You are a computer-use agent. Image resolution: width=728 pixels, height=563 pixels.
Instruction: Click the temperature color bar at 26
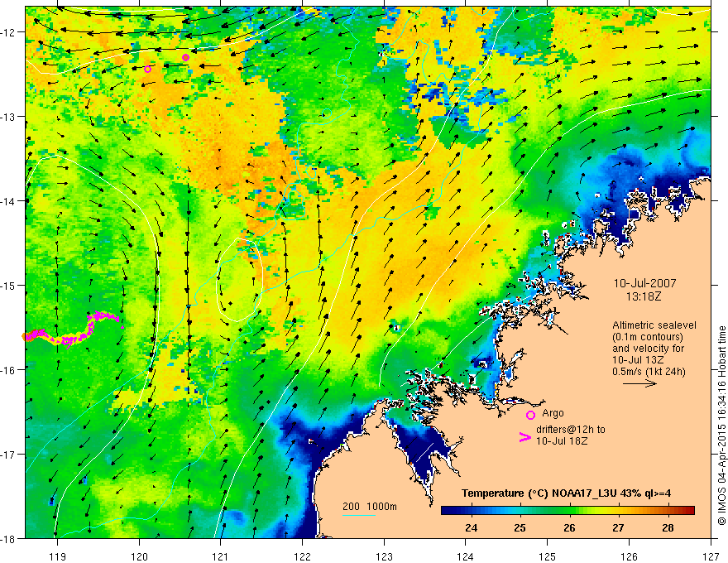click(x=569, y=511)
